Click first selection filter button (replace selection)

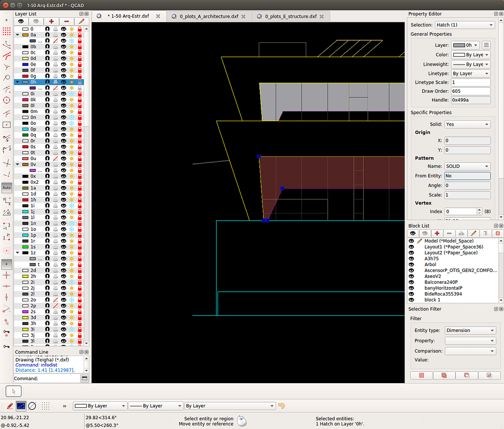pos(421,375)
